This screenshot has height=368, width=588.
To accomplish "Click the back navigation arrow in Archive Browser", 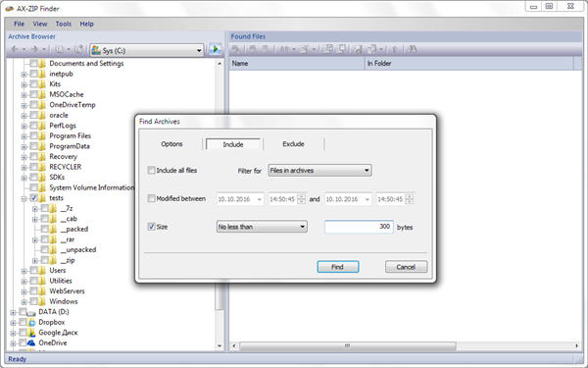I will (x=15, y=50).
